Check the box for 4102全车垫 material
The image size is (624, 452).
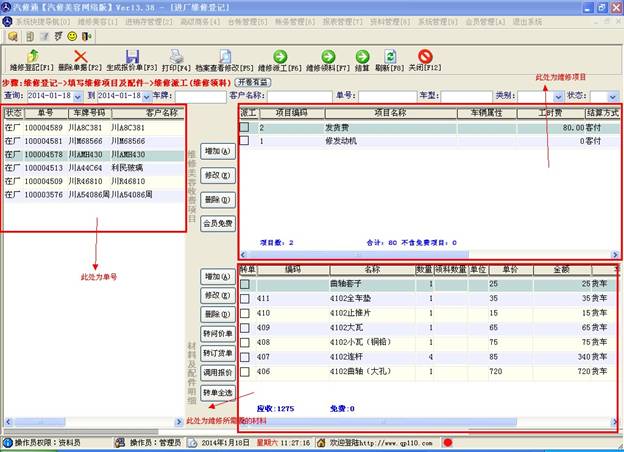(246, 299)
